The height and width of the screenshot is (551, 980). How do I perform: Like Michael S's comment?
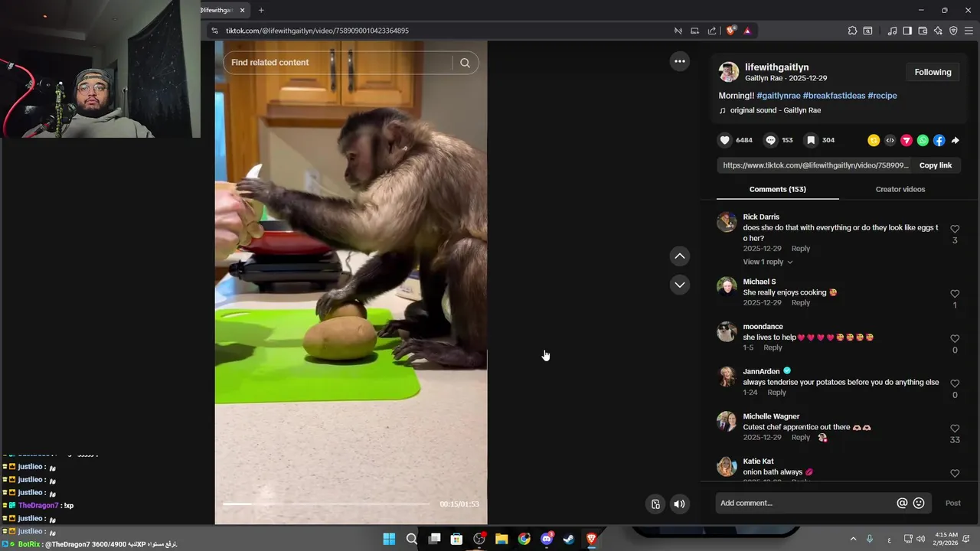(955, 294)
